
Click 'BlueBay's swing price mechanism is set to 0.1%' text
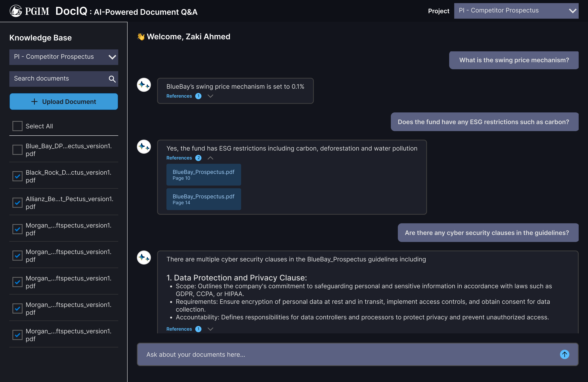[x=235, y=87]
